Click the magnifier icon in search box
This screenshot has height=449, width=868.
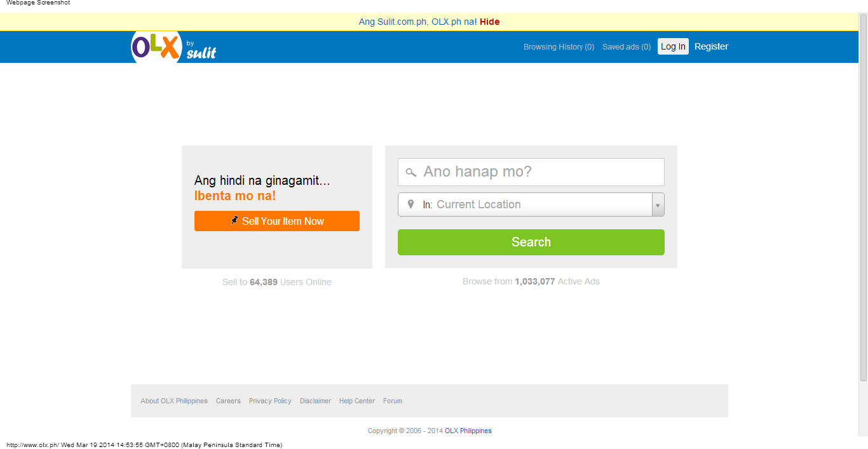411,172
